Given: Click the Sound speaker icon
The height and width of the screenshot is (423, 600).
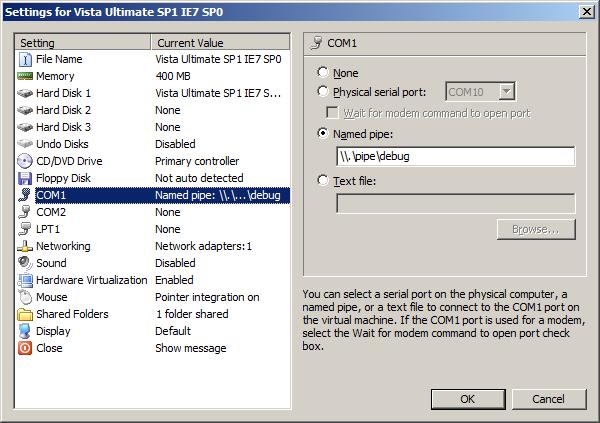Looking at the screenshot, I should point(25,263).
